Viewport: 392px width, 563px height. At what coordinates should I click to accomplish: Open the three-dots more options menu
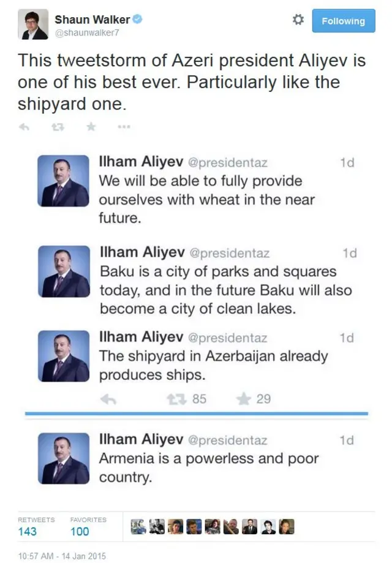click(124, 127)
